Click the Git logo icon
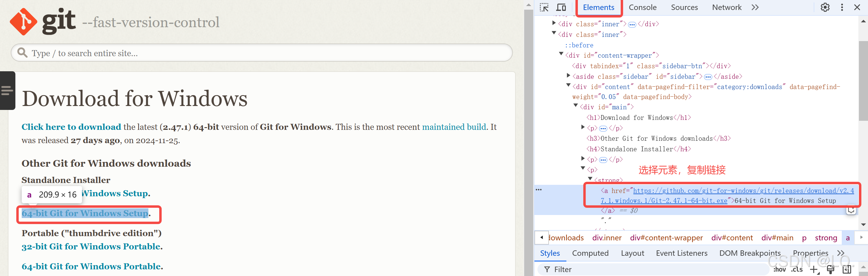This screenshot has height=276, width=868. (23, 21)
